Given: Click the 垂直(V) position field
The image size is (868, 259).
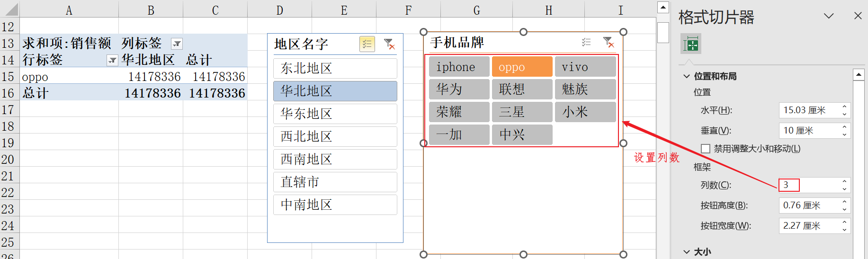Looking at the screenshot, I should [809, 131].
